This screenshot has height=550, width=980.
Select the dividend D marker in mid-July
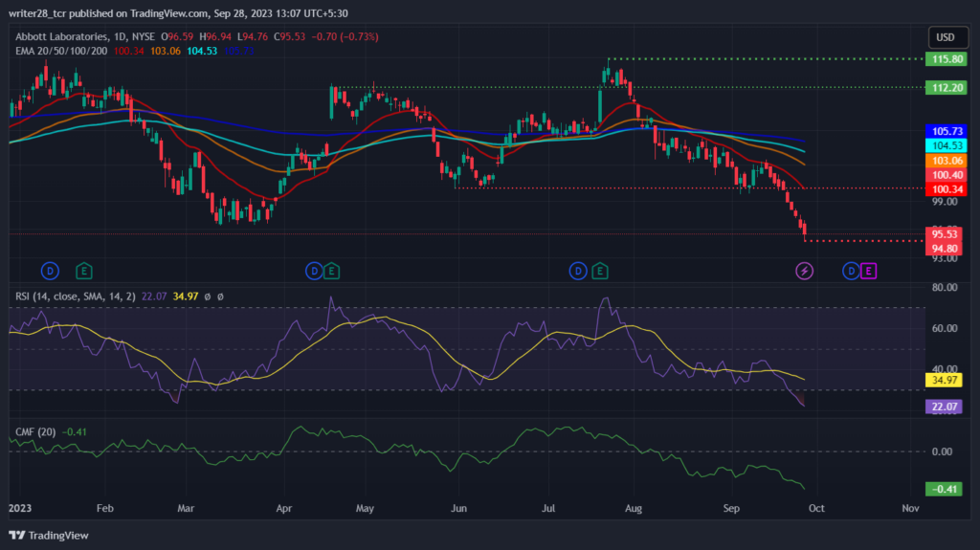click(x=578, y=272)
